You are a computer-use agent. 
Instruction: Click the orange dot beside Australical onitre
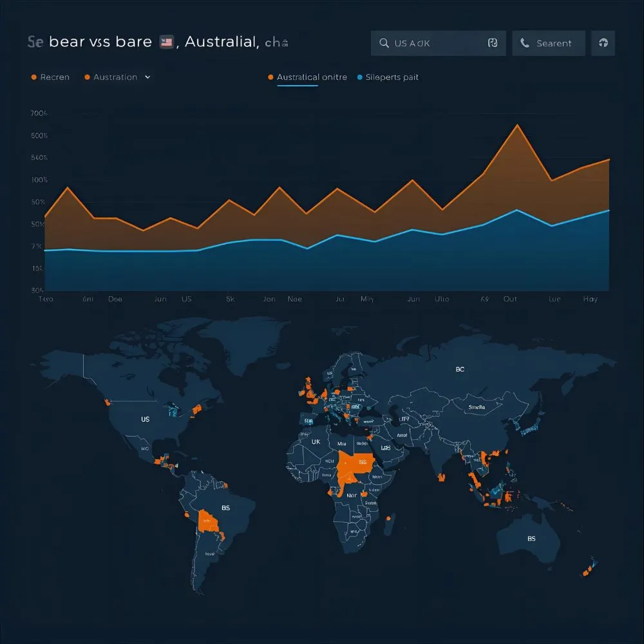click(x=270, y=77)
